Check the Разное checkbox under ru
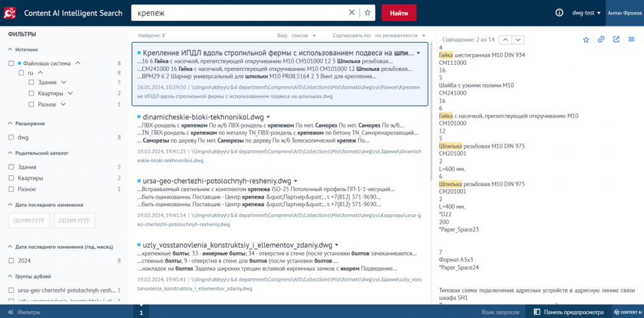The height and width of the screenshot is (318, 644). [31, 104]
